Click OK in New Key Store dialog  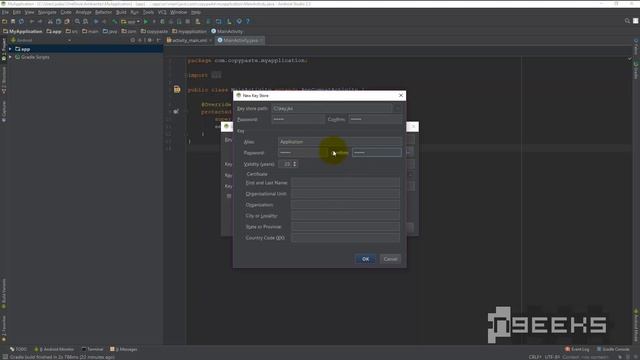[365, 259]
